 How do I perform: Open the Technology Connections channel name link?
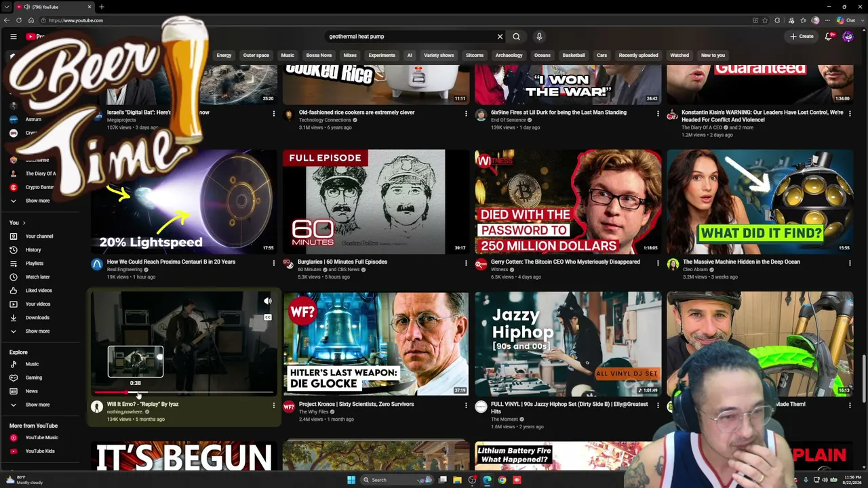325,120
